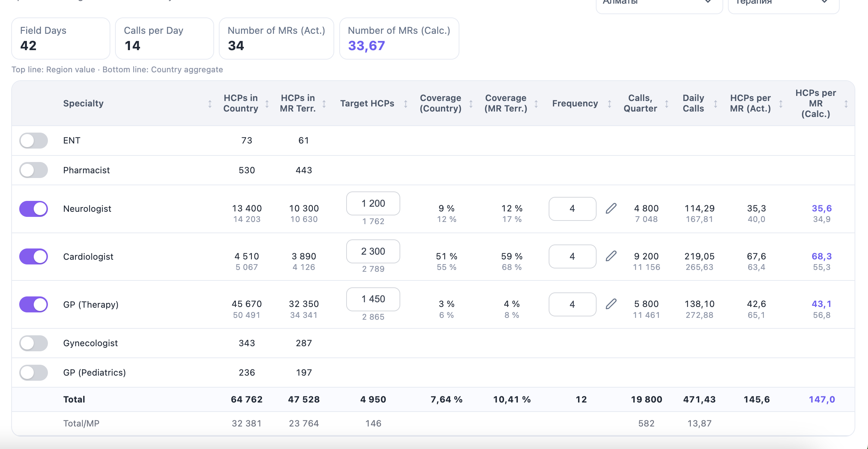This screenshot has width=868, height=449.
Task: Click Cardiologist Frequency input box
Action: [x=572, y=256]
